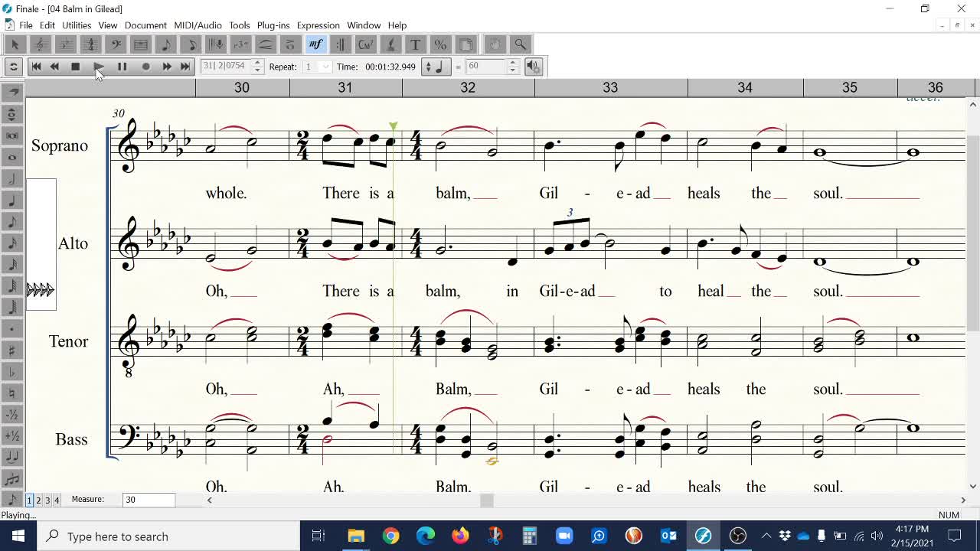Choose the sharp accidental in palette
Image resolution: width=980 pixels, height=551 pixels.
tap(12, 350)
